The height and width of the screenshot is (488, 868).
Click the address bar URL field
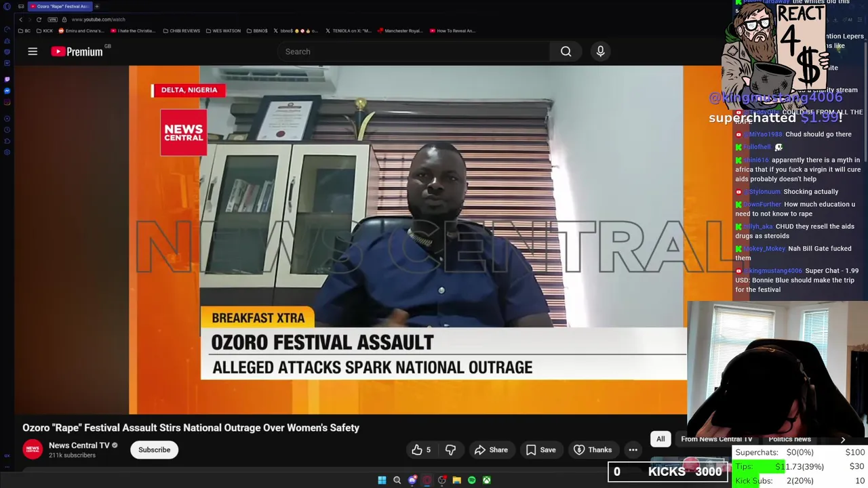click(x=98, y=20)
